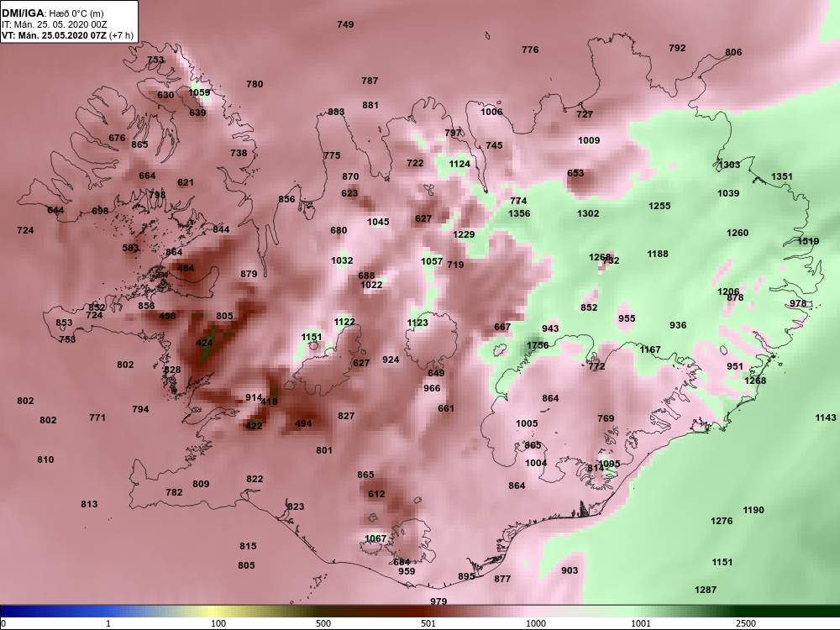Select the value 810 off the west coast
Viewport: 840px width, 630px height.
(x=45, y=459)
